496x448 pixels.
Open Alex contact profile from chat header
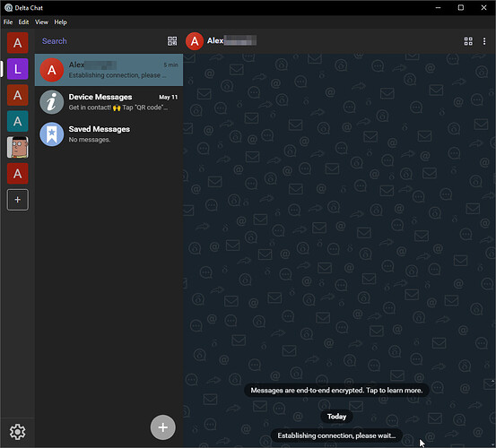click(222, 41)
